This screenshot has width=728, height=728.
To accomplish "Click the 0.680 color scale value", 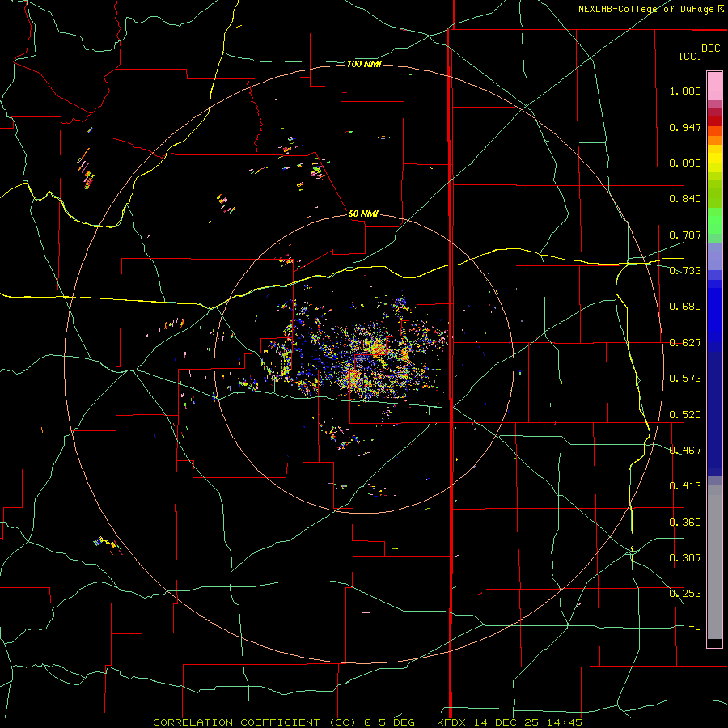I will tap(685, 307).
